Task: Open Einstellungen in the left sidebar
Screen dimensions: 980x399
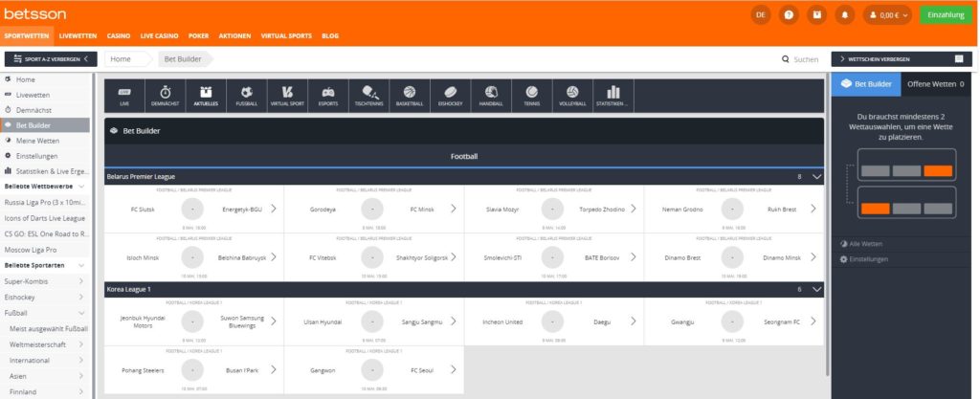Action: coord(45,156)
